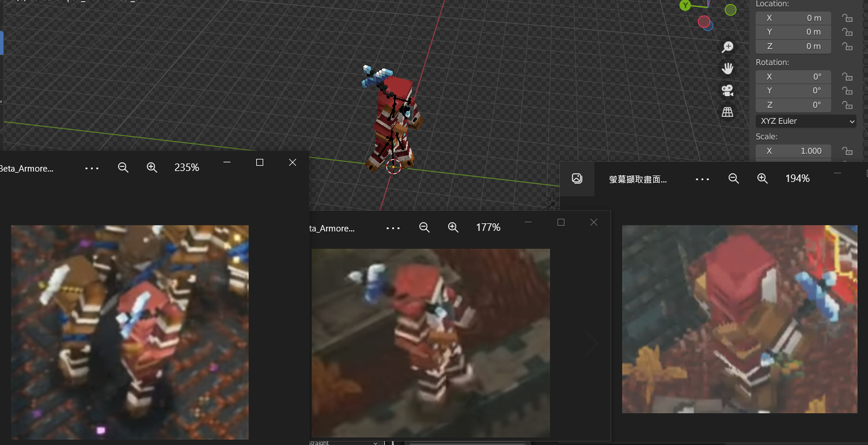This screenshot has width=868, height=445.
Task: Click the 235% zoom level text
Action: pos(187,168)
